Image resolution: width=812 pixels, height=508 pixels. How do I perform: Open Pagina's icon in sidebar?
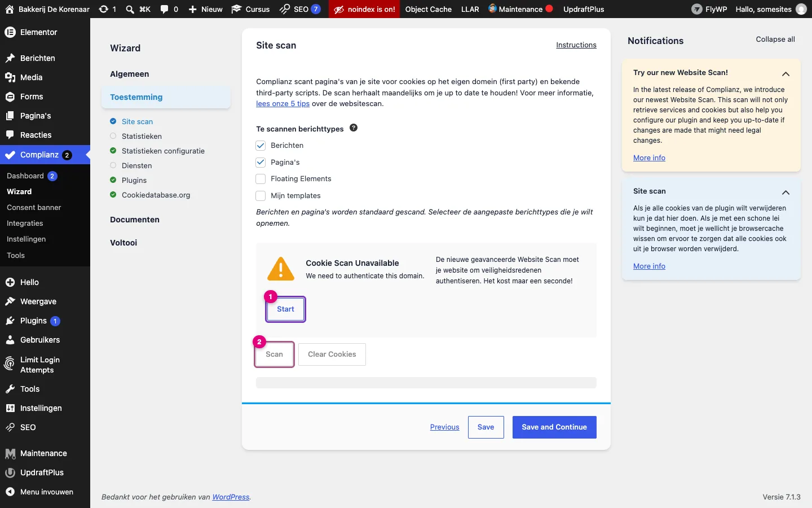10,116
